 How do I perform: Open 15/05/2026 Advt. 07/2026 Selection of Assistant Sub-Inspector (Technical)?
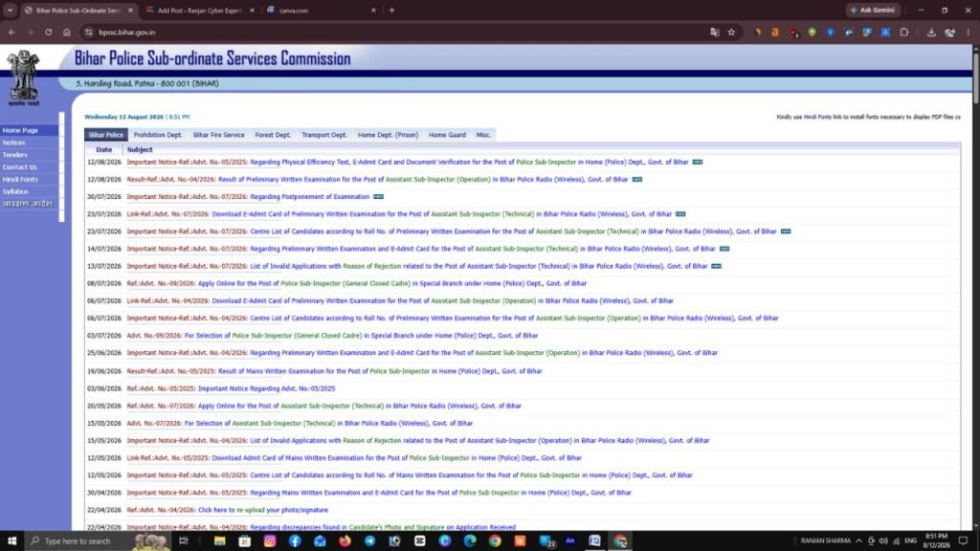[x=300, y=423]
